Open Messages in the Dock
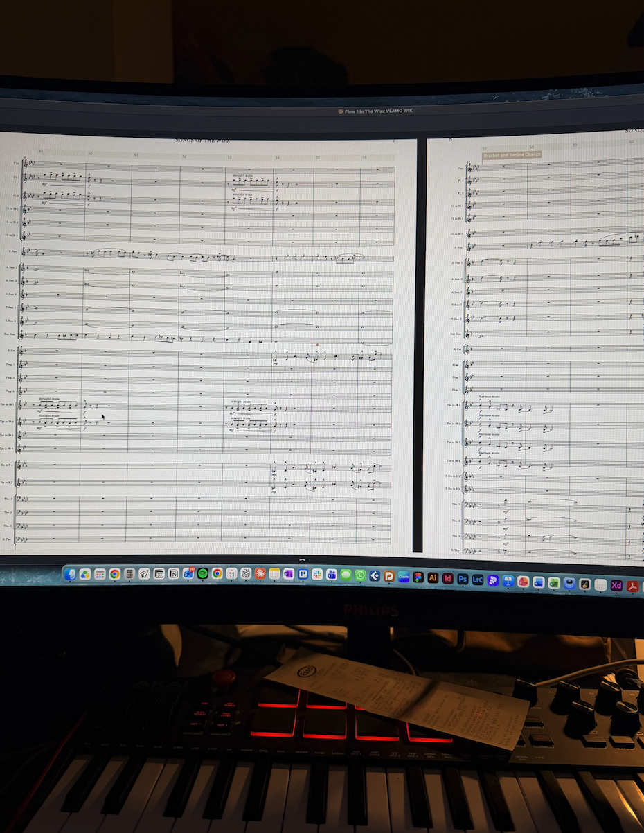Viewport: 644px width, 833px height. pyautogui.click(x=346, y=575)
